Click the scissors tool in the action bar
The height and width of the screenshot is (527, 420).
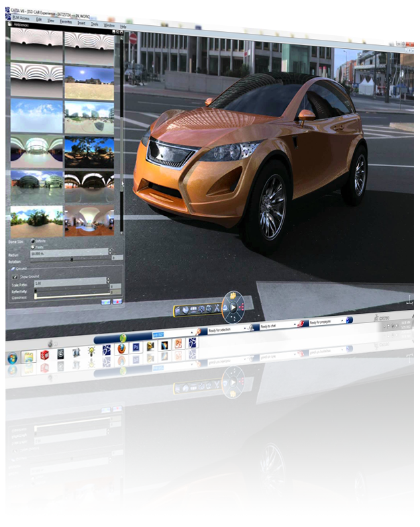click(x=219, y=308)
